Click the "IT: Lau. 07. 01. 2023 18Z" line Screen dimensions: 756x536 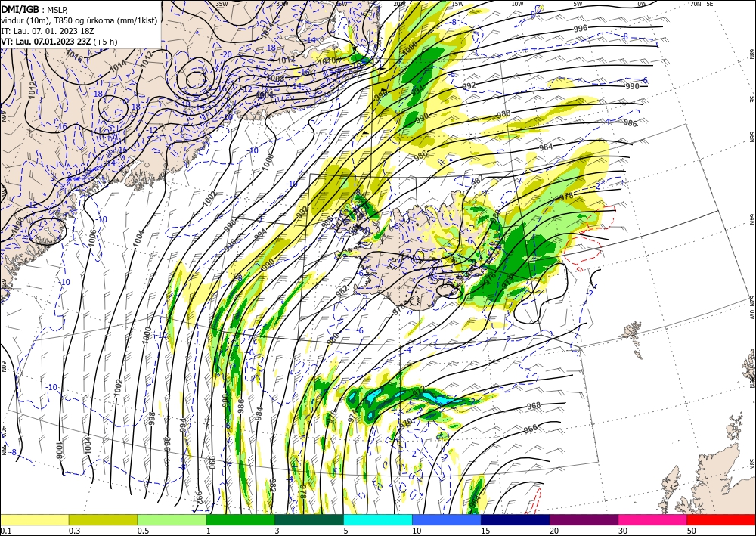pyautogui.click(x=47, y=31)
